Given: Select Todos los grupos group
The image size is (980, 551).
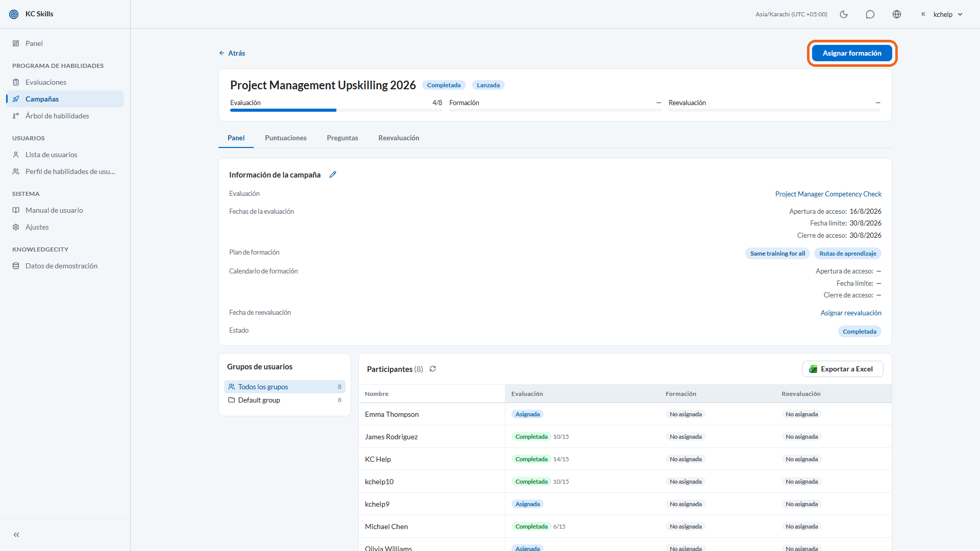Looking at the screenshot, I should [285, 387].
